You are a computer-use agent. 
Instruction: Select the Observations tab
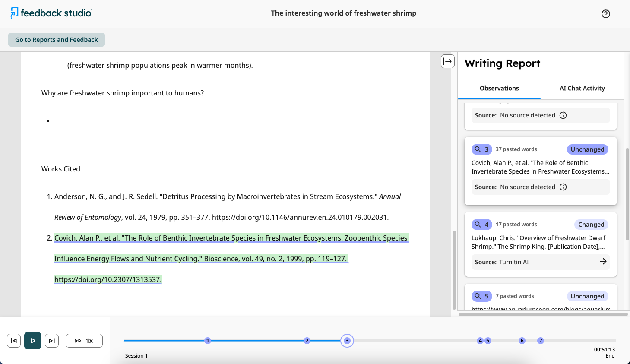click(499, 88)
